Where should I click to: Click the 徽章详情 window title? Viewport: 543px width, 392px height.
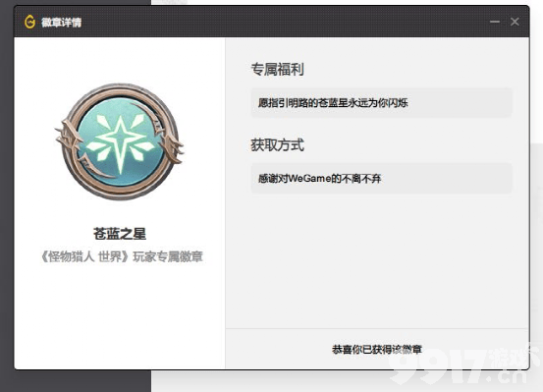61,23
